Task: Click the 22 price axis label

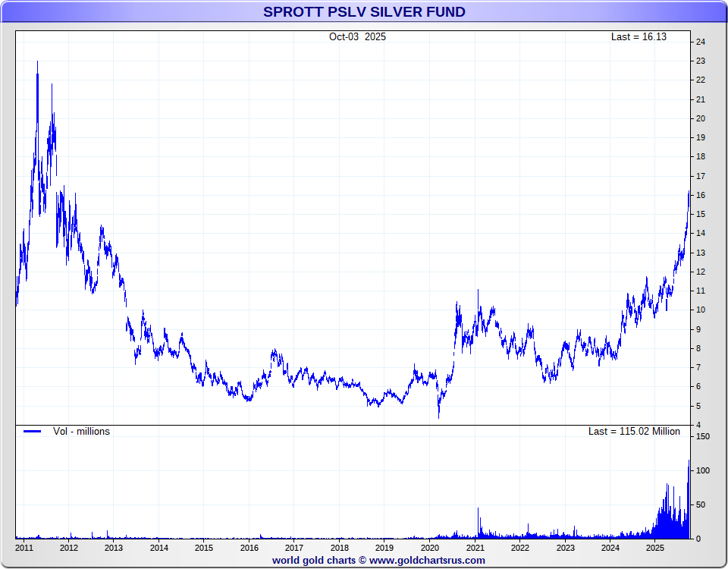Action: [701, 80]
